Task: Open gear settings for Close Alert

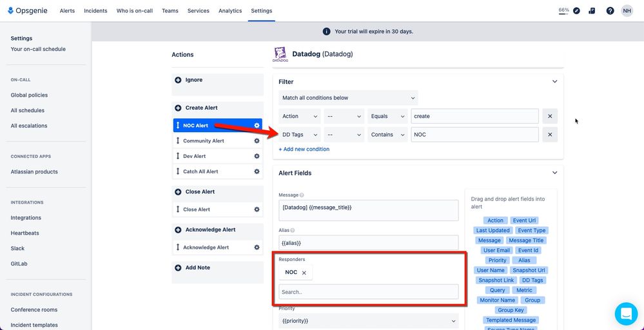Action: (x=257, y=209)
